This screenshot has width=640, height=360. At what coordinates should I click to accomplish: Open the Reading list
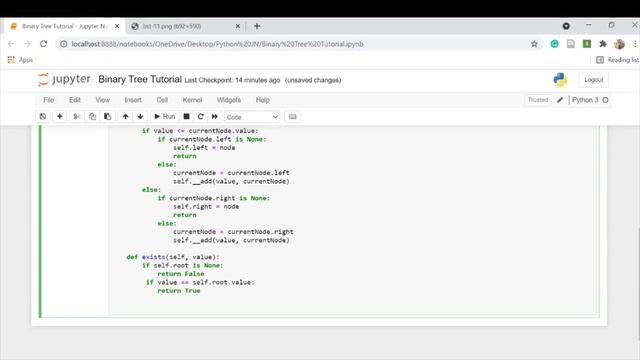pos(617,60)
